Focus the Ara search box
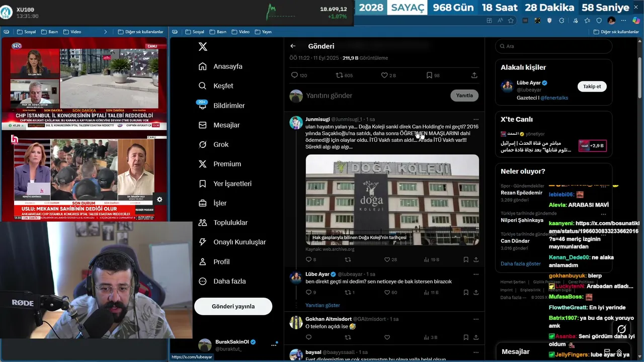The height and width of the screenshot is (362, 644). click(x=553, y=46)
